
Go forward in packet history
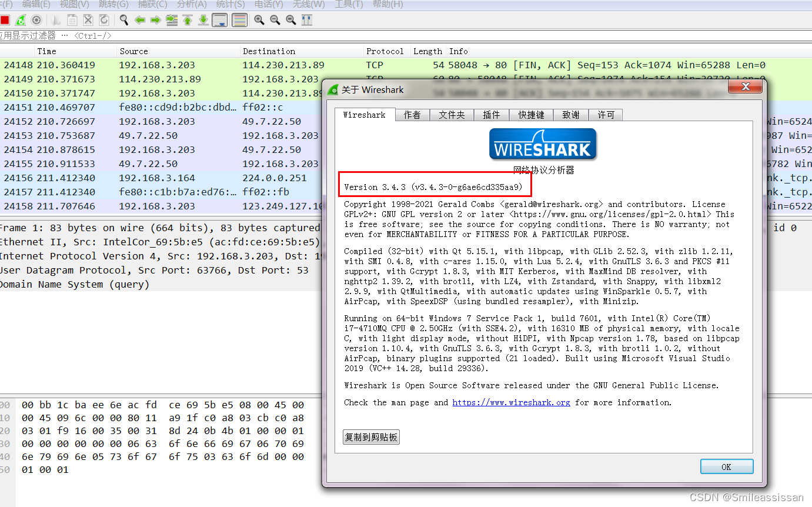point(155,19)
